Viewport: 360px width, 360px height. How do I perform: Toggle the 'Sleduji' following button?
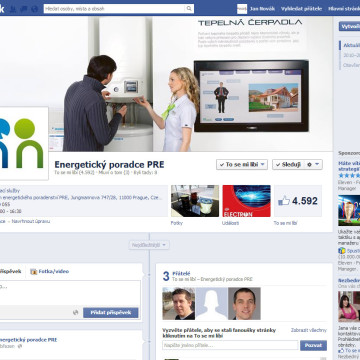pos(288,164)
